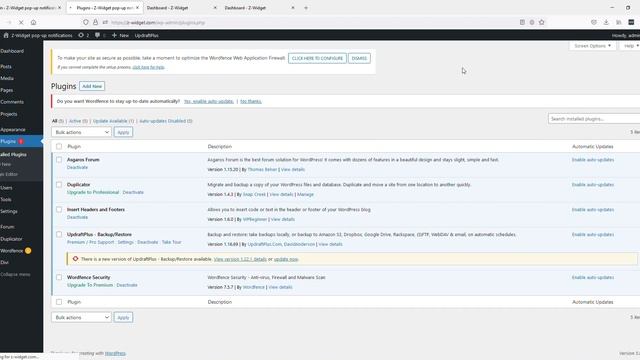640x360 pixels.
Task: Click the top Apply button
Action: pyautogui.click(x=123, y=132)
